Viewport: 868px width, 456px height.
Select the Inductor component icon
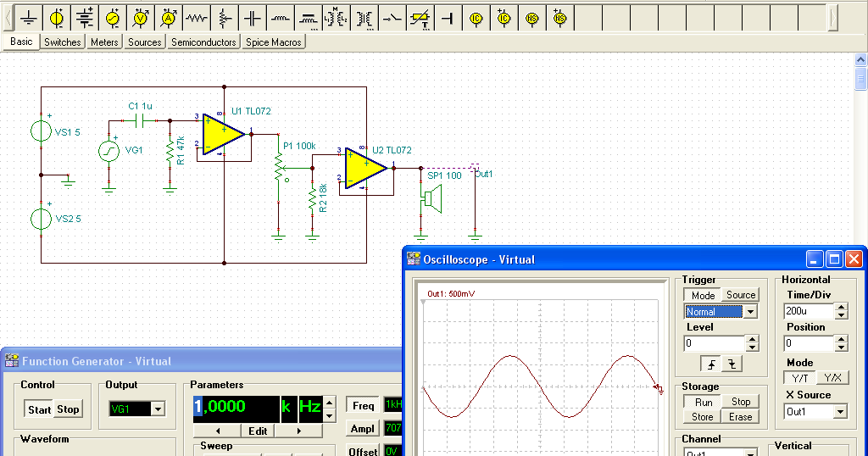[x=280, y=18]
